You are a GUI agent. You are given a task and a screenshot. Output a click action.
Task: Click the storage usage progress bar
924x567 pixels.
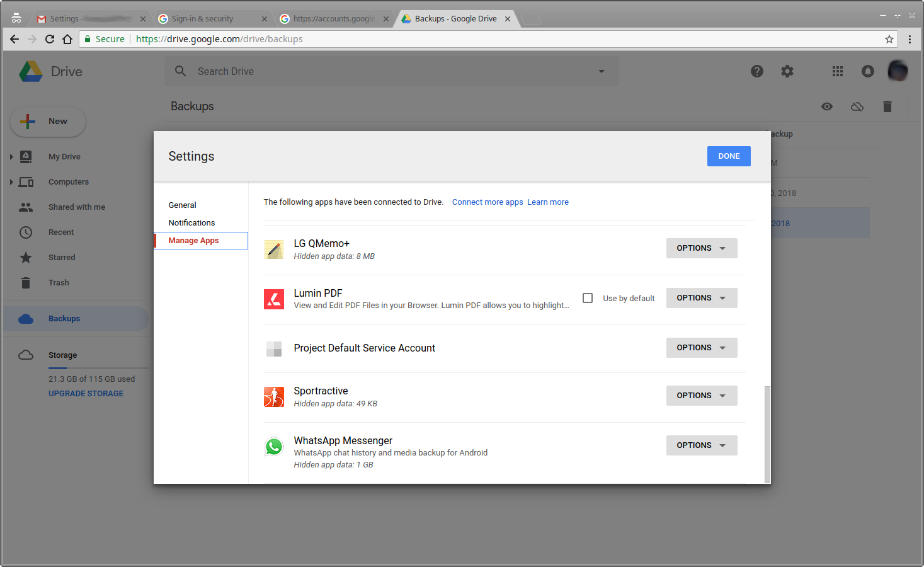(x=98, y=368)
